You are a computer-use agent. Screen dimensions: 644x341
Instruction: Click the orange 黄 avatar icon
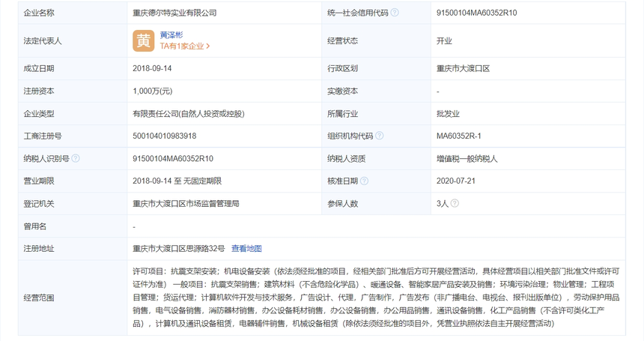143,40
